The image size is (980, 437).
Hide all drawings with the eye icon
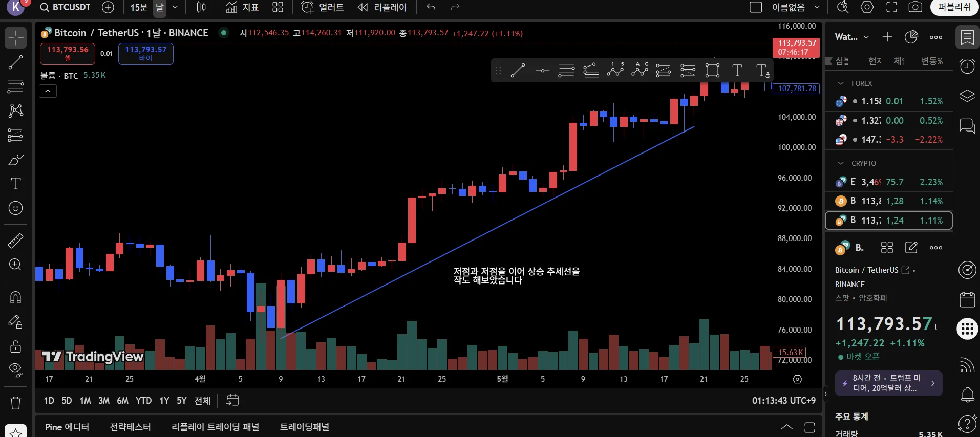[16, 370]
